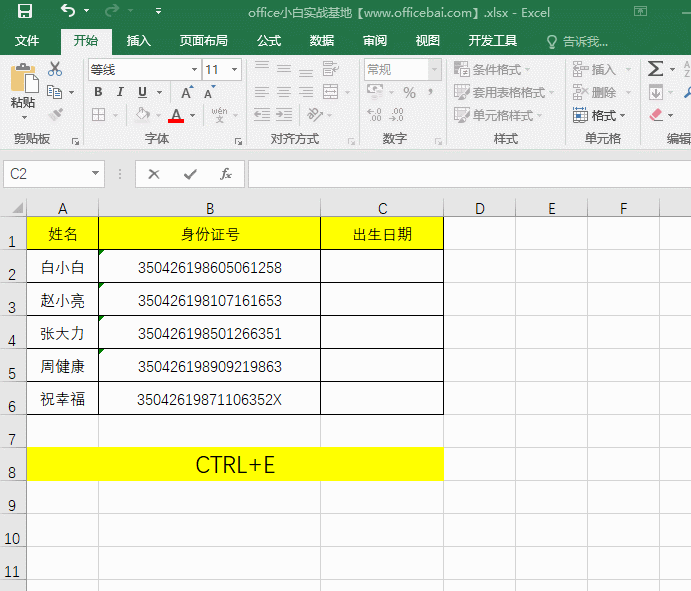
Task: Click the cancel X in formula bar
Action: tap(154, 174)
